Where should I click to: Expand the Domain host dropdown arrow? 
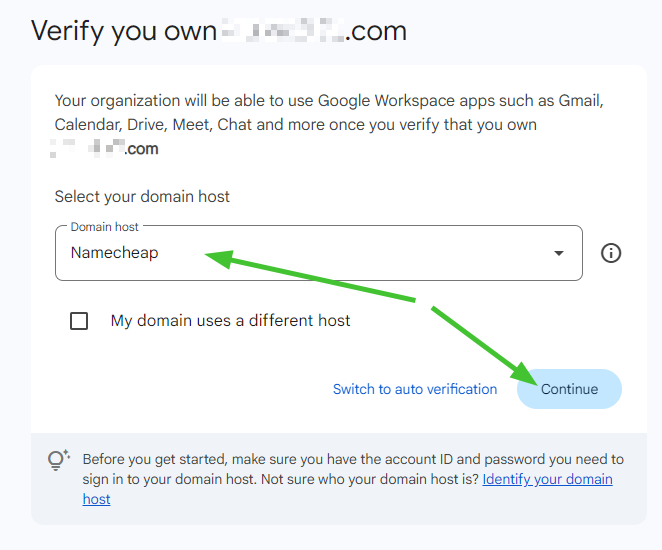click(559, 254)
